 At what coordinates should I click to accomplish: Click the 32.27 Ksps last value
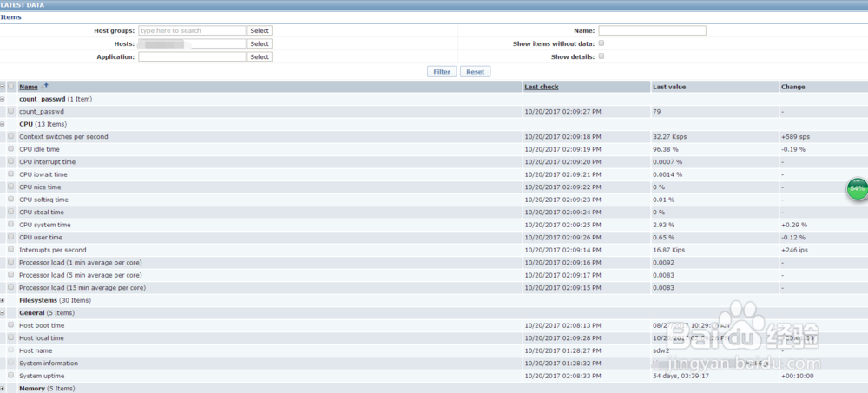[x=670, y=137]
